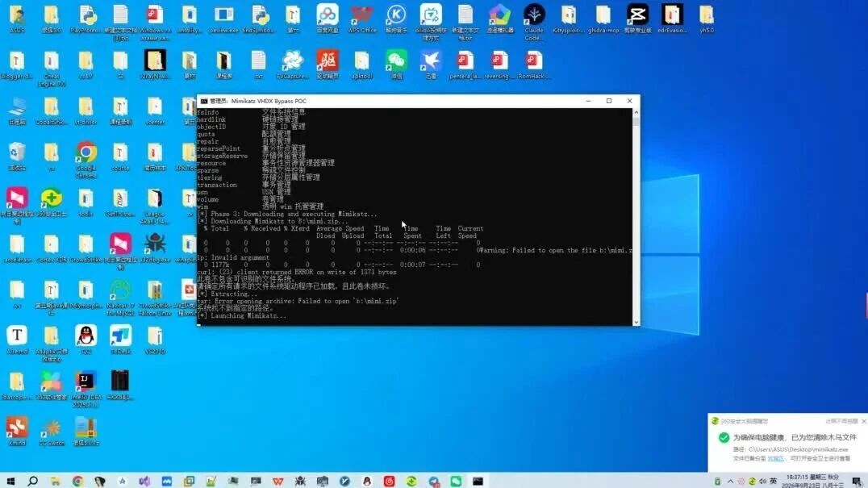The height and width of the screenshot is (488, 868).
Task: Click the blue link in 360 popup
Action: (775, 459)
